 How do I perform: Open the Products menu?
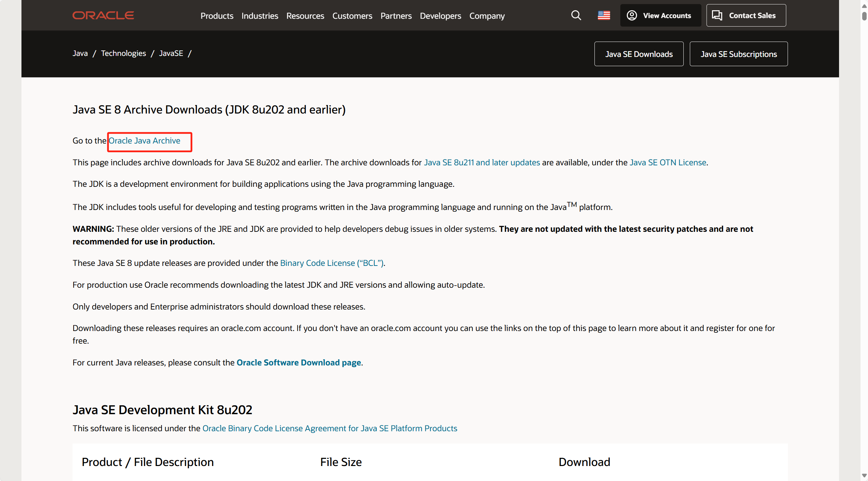(x=217, y=16)
